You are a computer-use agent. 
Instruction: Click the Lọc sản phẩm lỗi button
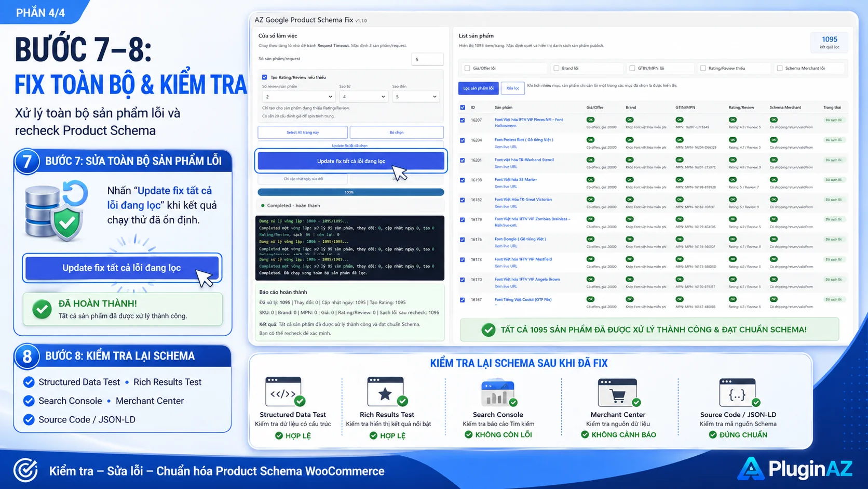tap(479, 88)
